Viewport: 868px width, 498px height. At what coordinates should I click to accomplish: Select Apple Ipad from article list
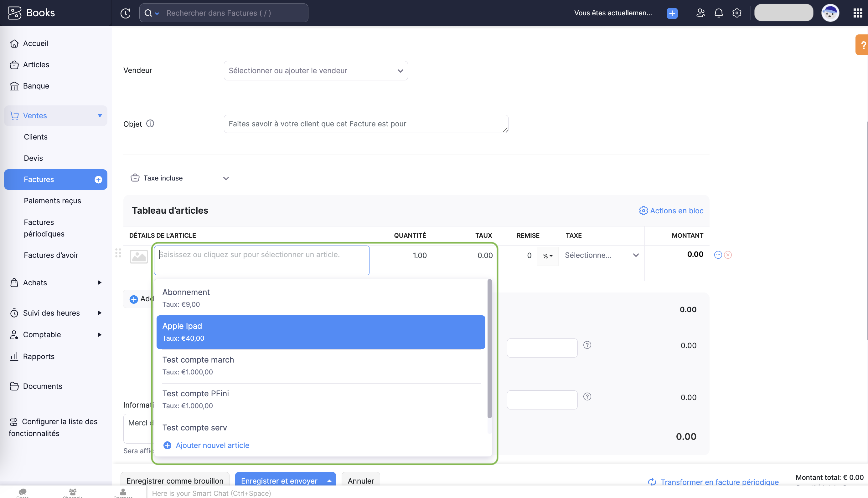[x=320, y=332]
